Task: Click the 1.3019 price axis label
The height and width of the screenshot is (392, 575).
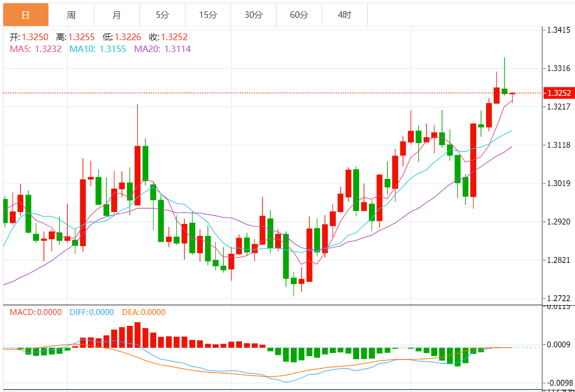Action: [x=559, y=183]
